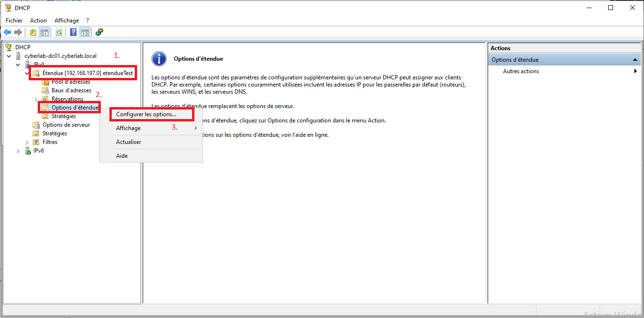This screenshot has height=318, width=644.
Task: Expand the Réservations node
Action: coord(36,99)
